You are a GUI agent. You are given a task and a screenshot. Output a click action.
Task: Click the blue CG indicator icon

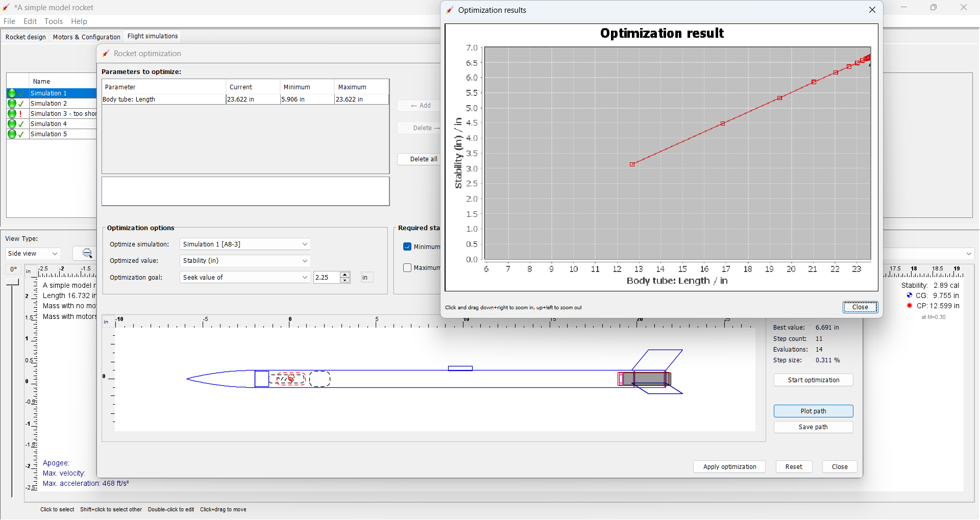click(x=910, y=295)
